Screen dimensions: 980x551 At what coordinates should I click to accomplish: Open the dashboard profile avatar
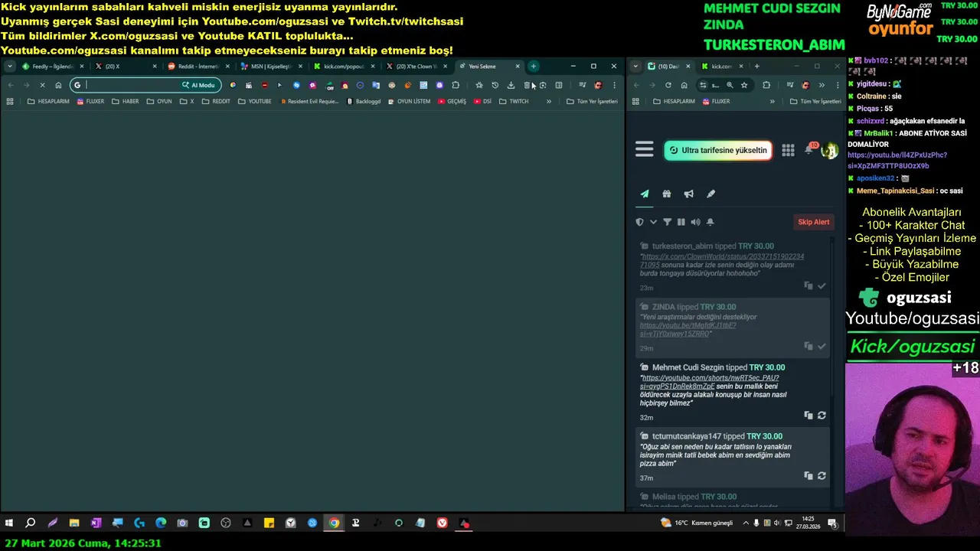coord(829,150)
